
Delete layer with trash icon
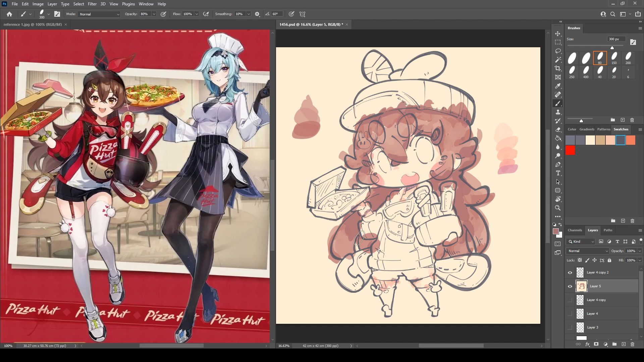point(633,344)
